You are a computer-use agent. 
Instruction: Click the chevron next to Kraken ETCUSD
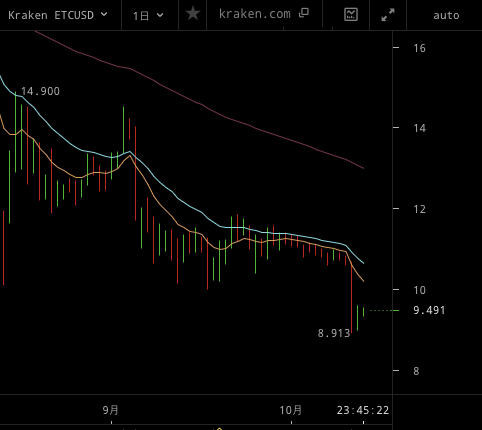coord(104,14)
